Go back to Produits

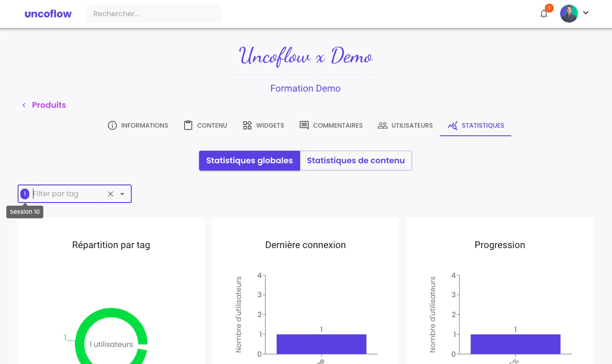pos(49,105)
